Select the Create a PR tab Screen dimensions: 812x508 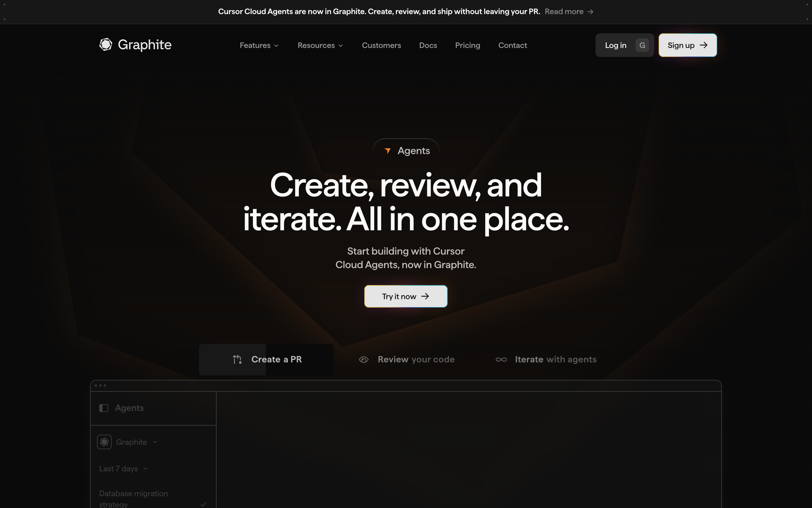(x=266, y=360)
